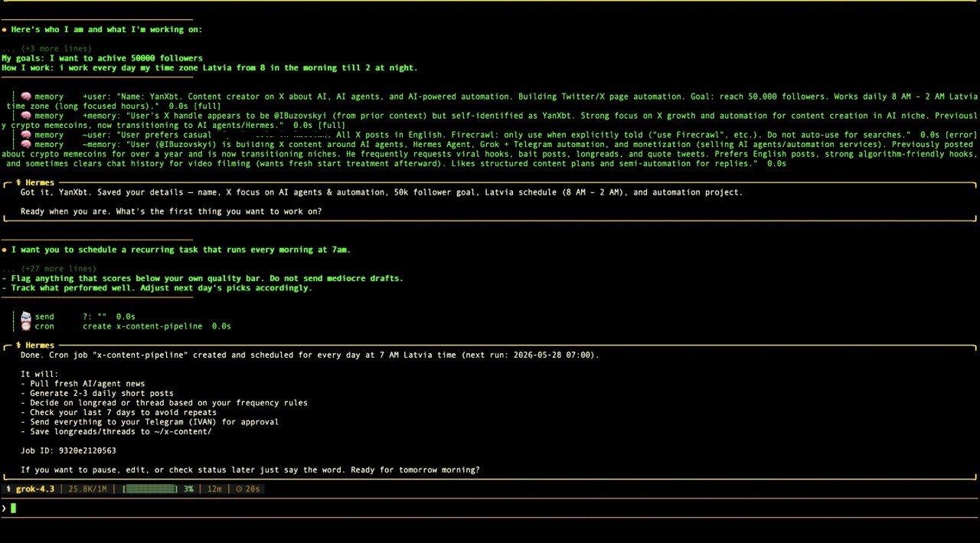Click the Hermes symbol in the second reply header
980x543 pixels.
pos(18,345)
